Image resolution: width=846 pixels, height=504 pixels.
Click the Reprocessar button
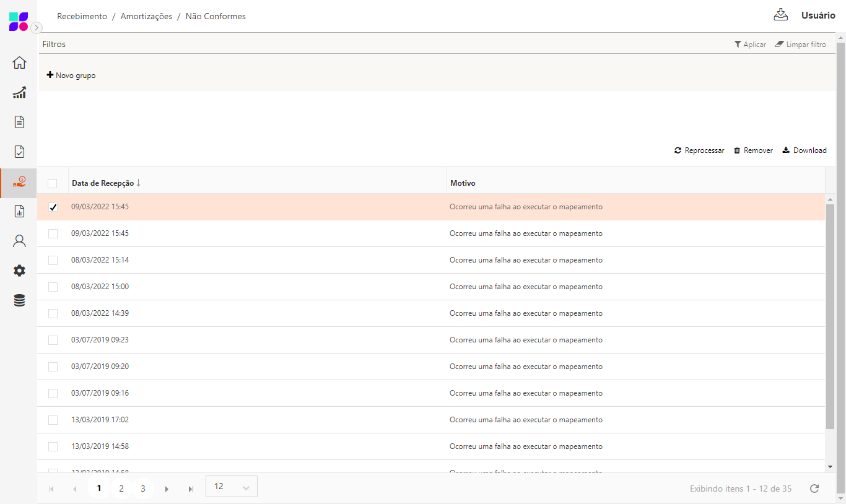tap(699, 150)
